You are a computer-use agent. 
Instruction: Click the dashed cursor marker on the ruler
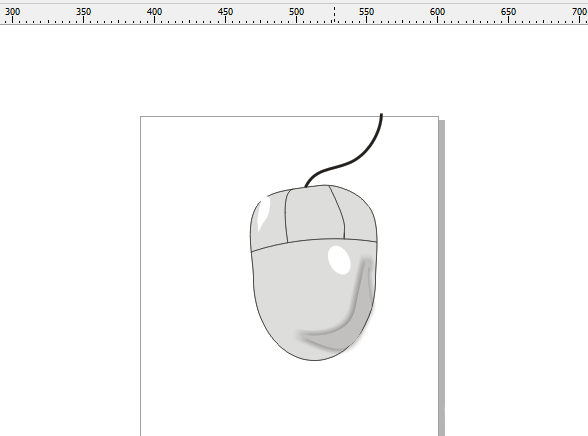coord(334,14)
